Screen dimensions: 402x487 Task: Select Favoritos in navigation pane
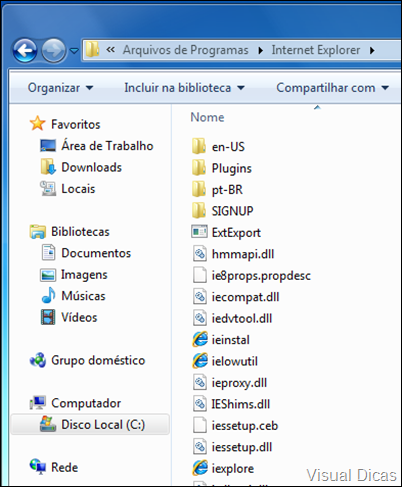tap(76, 124)
